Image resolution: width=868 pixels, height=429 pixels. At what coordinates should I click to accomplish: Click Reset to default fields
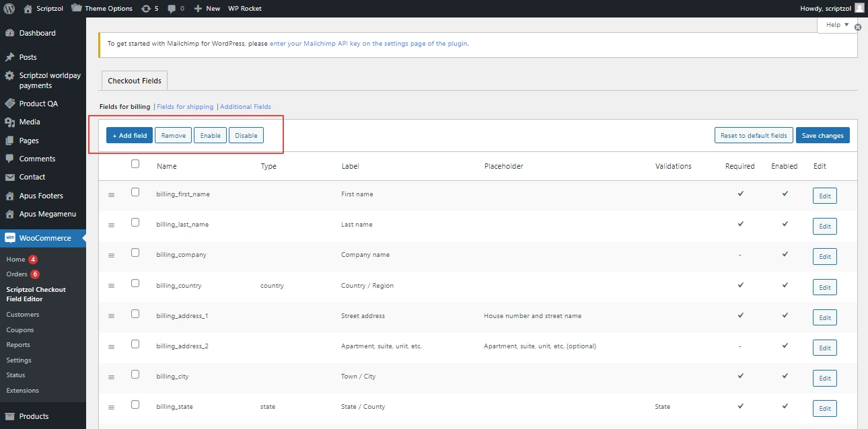click(754, 136)
